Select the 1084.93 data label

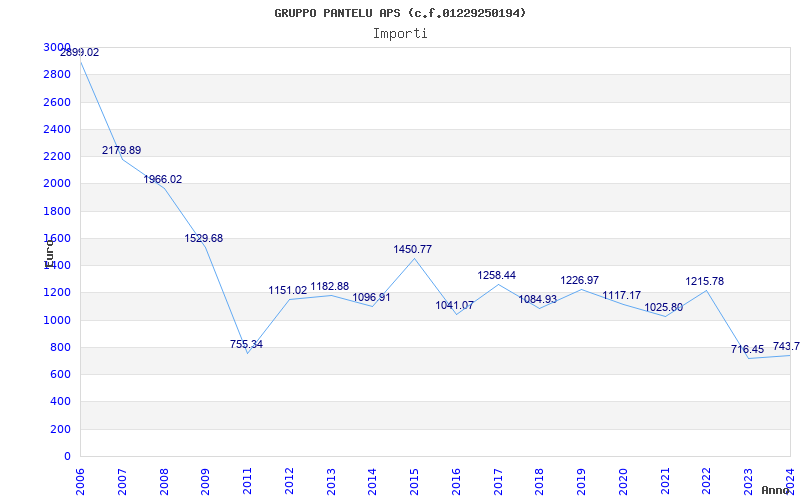pyautogui.click(x=538, y=299)
